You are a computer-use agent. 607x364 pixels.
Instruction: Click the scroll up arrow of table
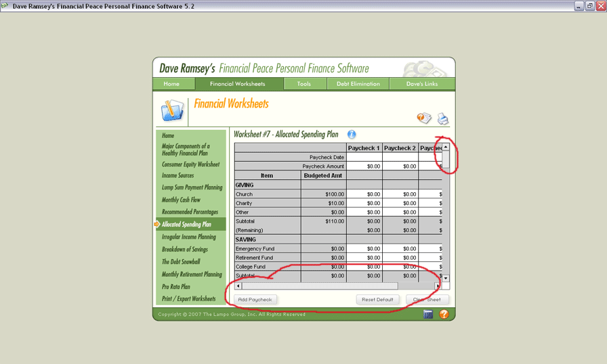(446, 147)
